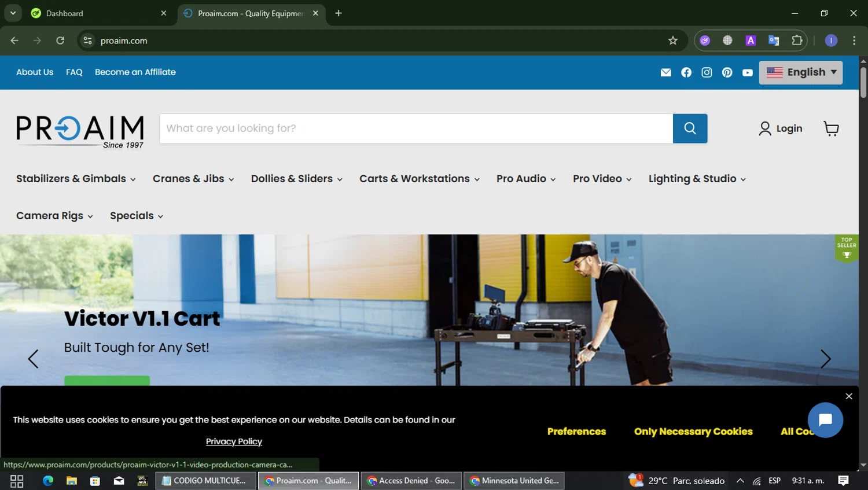Viewport: 868px width, 490px height.
Task: Open Chrome three-dot menu
Action: [854, 40]
